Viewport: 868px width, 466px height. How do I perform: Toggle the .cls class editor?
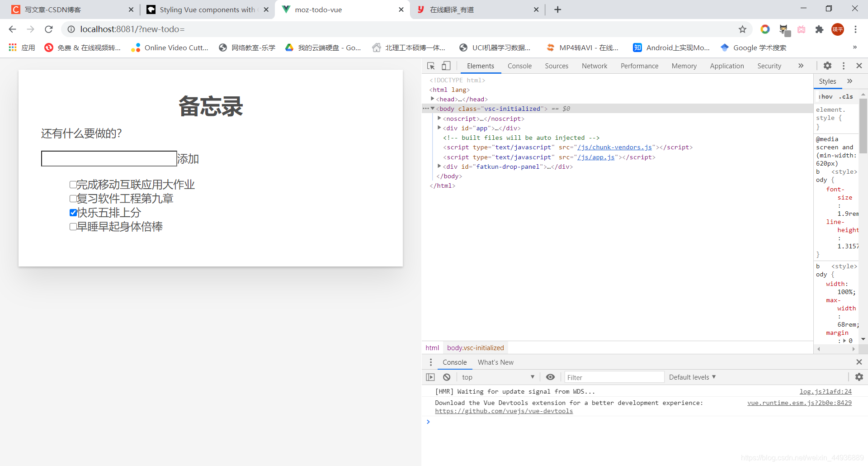pos(846,96)
